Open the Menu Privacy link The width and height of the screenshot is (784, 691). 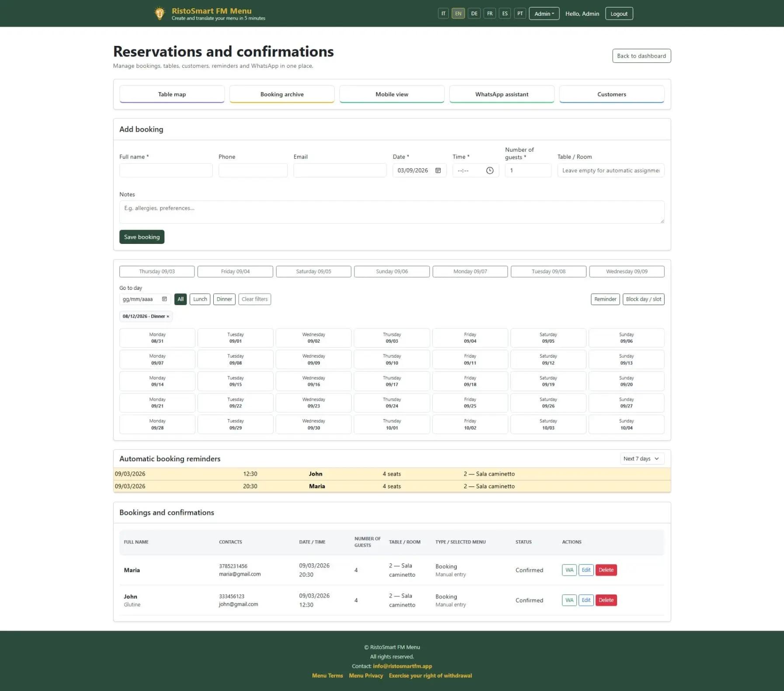point(366,676)
